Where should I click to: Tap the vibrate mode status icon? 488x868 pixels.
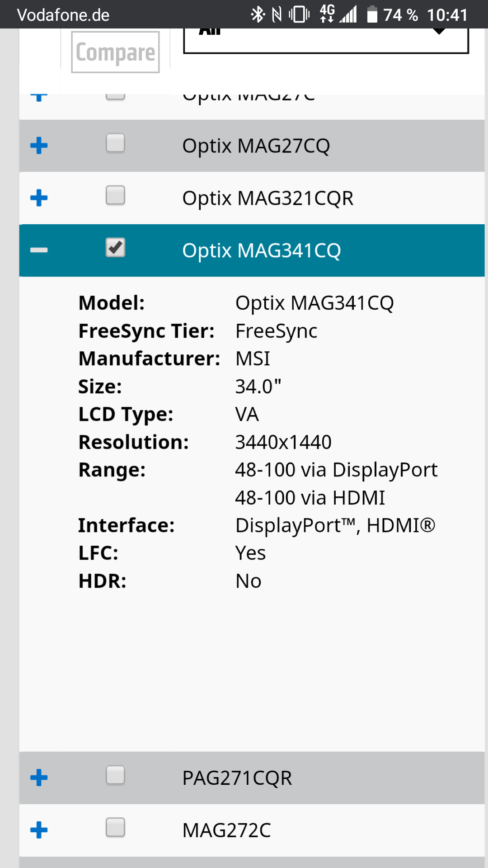point(299,14)
